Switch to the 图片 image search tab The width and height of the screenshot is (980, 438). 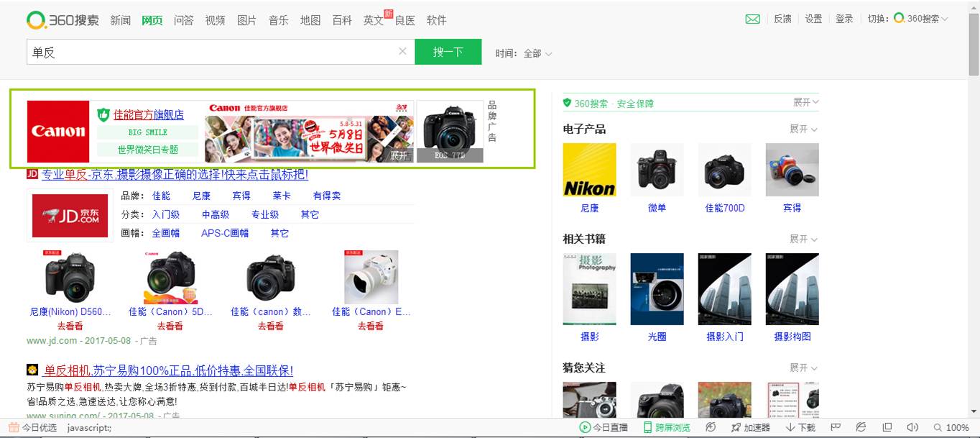(246, 20)
